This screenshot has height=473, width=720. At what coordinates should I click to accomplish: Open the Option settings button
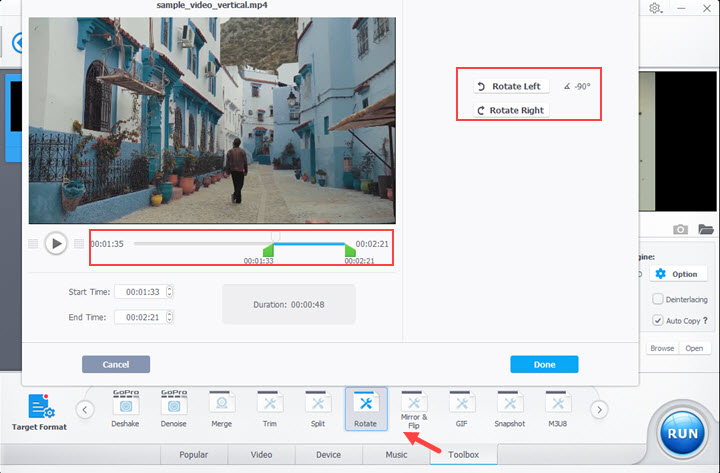(x=677, y=274)
